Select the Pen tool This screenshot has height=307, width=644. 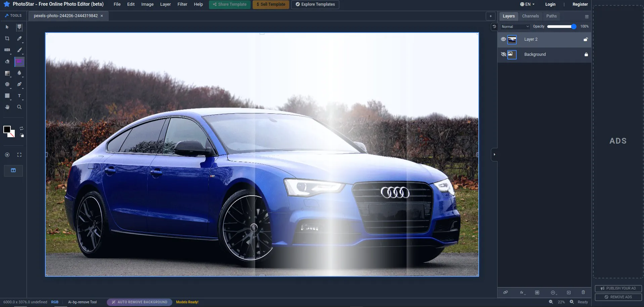coord(19,84)
